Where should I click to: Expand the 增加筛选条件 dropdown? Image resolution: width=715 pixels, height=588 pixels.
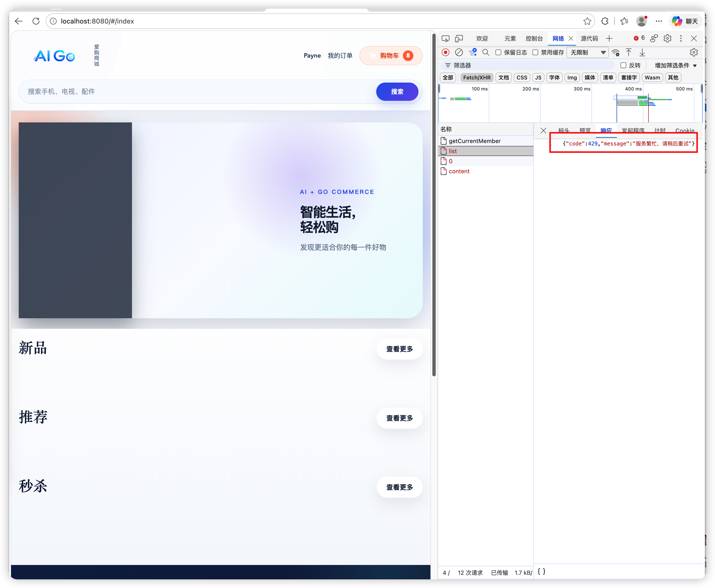tap(676, 65)
